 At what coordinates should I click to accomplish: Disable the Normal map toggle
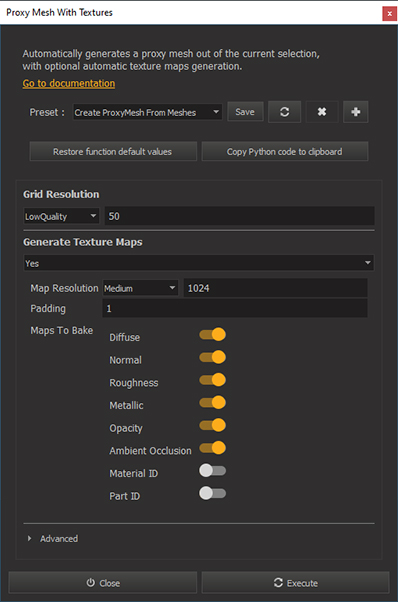tap(212, 357)
